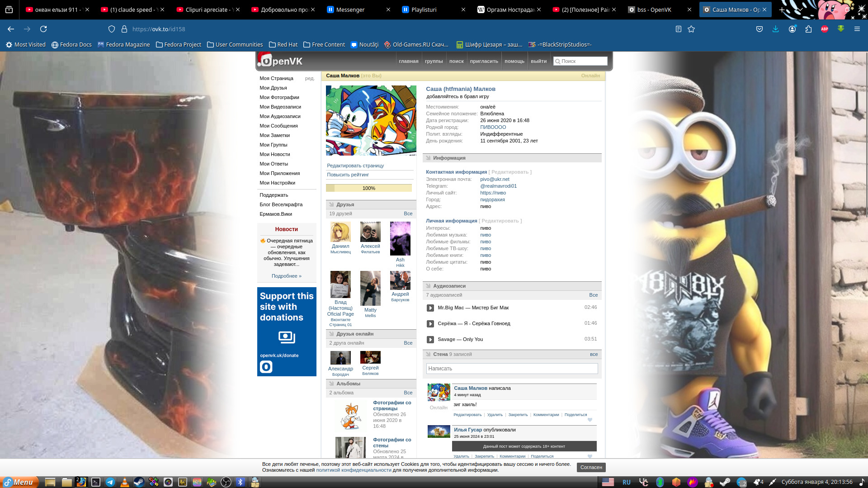Switch to the bss - OpenVK tab
The height and width of the screenshot is (488, 868).
[x=659, y=9]
